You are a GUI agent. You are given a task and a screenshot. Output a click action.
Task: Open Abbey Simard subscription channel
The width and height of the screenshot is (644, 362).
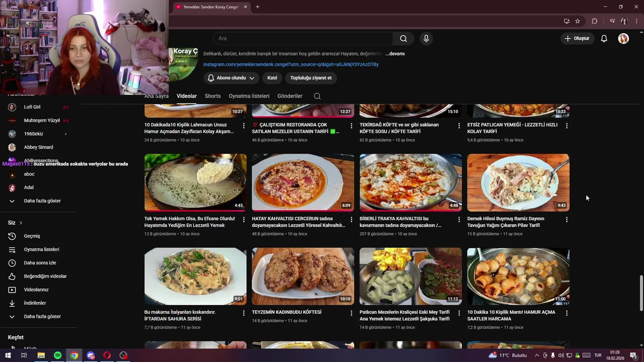pos(39,147)
